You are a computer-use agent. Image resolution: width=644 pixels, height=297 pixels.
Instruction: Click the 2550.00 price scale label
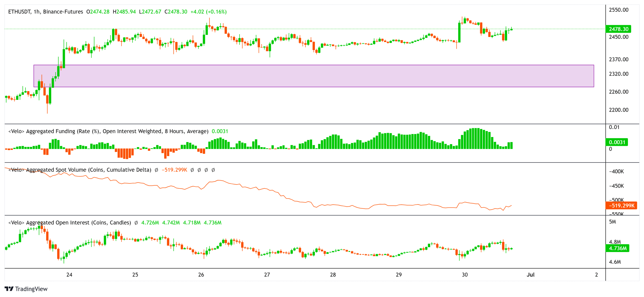tap(618, 10)
